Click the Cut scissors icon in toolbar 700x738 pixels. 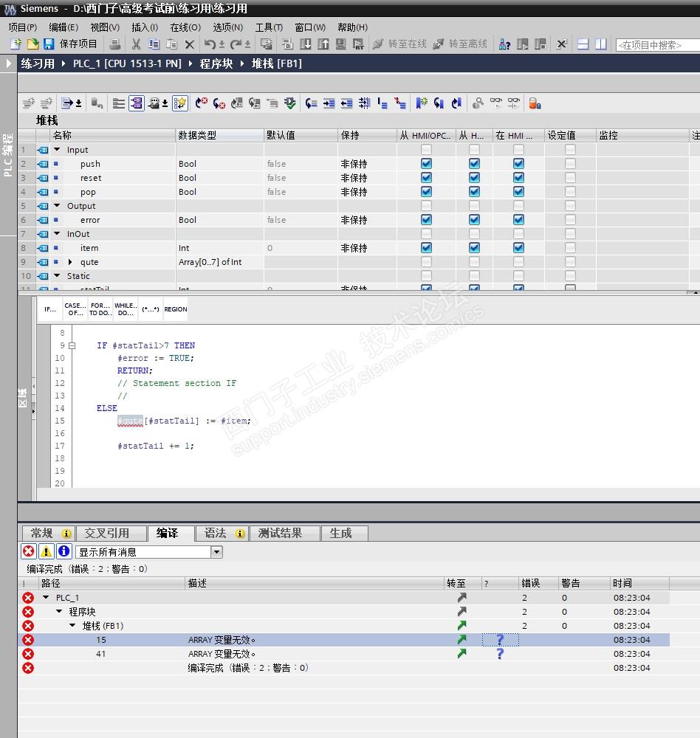pos(136,44)
